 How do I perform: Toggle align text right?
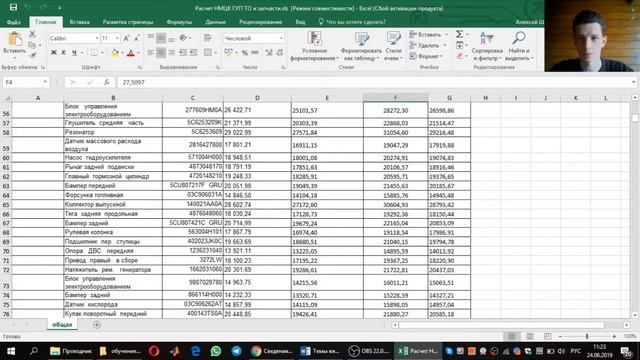pyautogui.click(x=171, y=53)
